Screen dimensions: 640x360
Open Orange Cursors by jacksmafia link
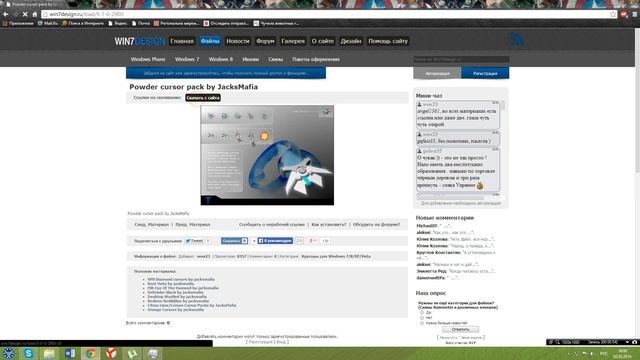tap(176, 310)
